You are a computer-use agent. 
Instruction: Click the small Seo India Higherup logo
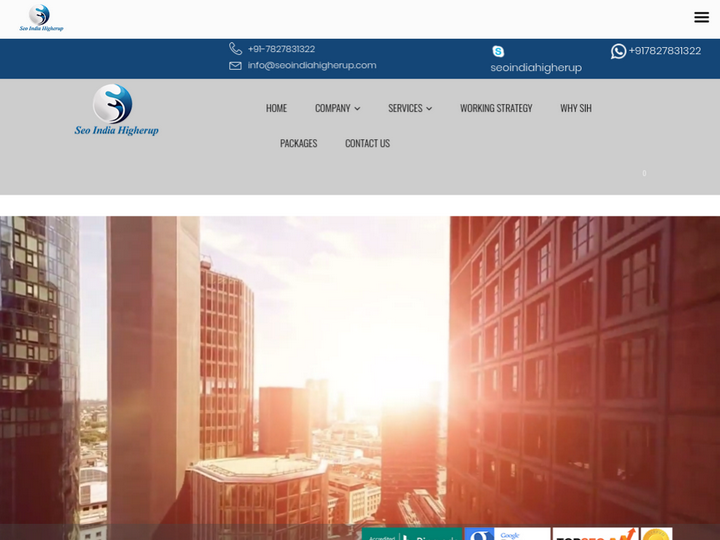click(x=41, y=18)
